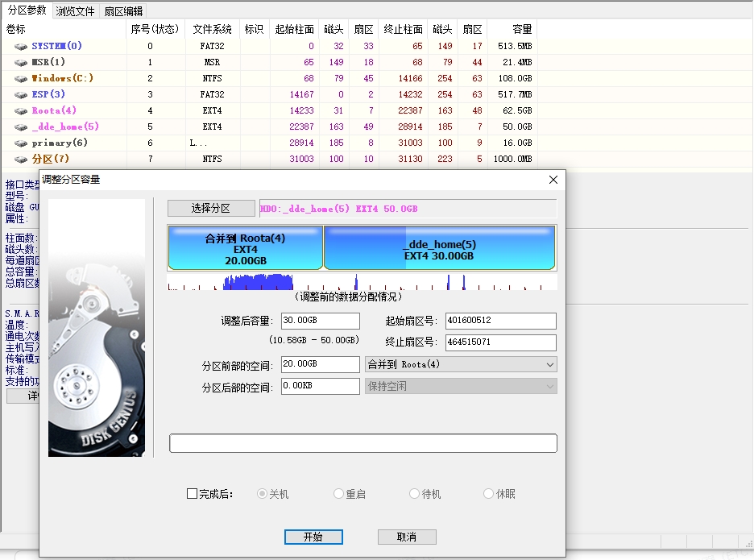Click the data distribution histogram

point(362,281)
